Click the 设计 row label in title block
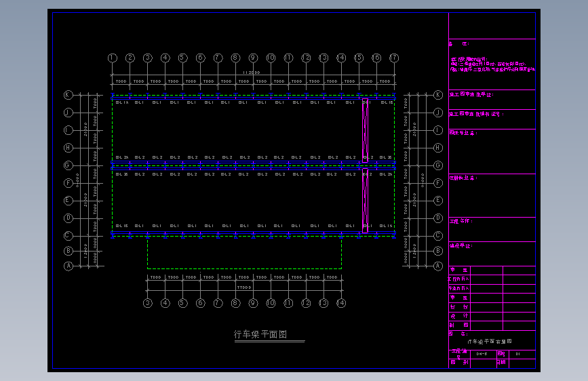 (459, 316)
